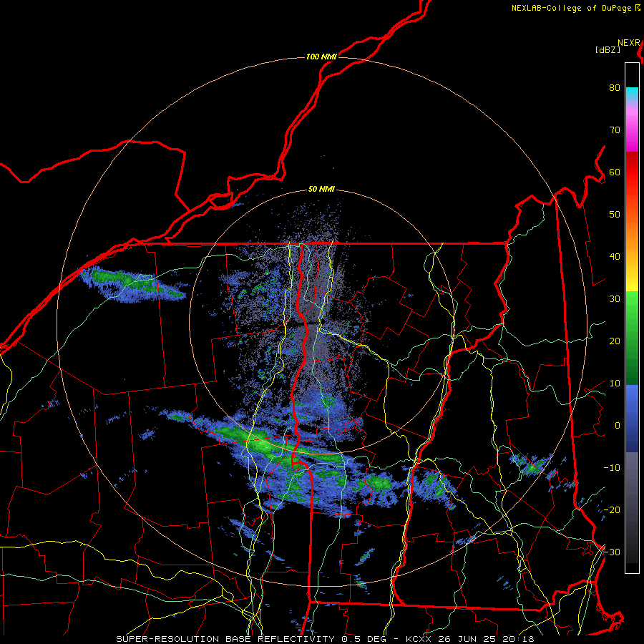Click the 10 value on the dBZ scale

(x=615, y=384)
